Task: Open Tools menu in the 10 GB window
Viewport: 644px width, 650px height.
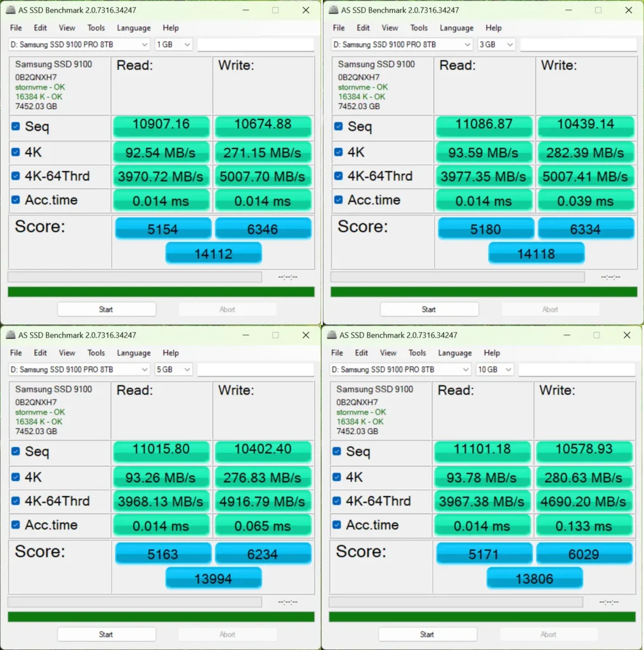Action: tap(417, 353)
